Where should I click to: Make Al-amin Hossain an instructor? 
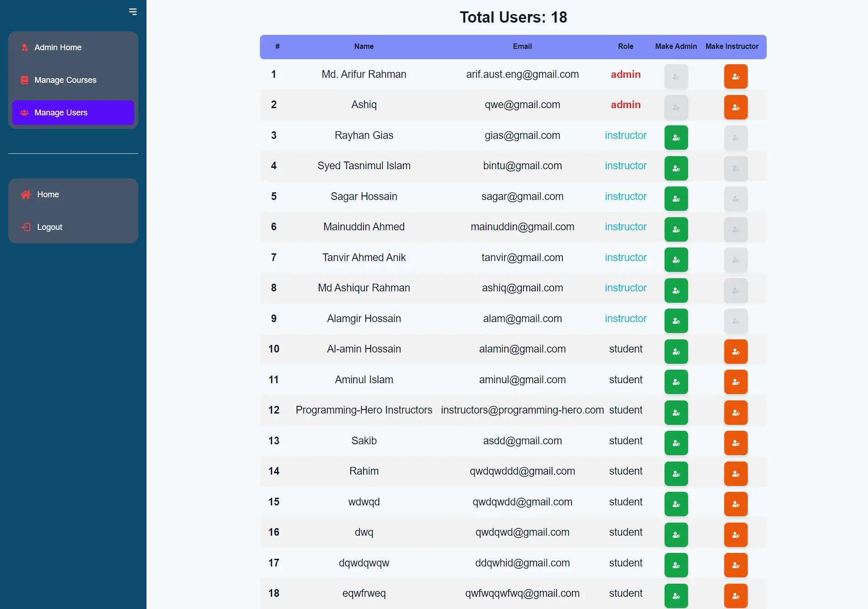click(x=736, y=352)
